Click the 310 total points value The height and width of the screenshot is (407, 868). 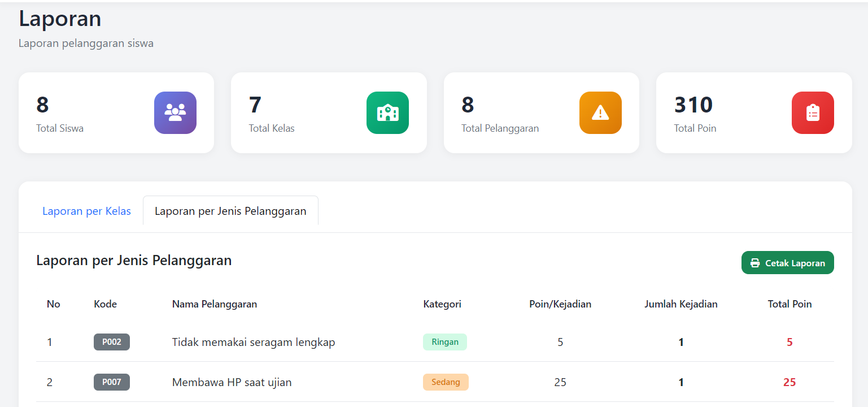693,105
